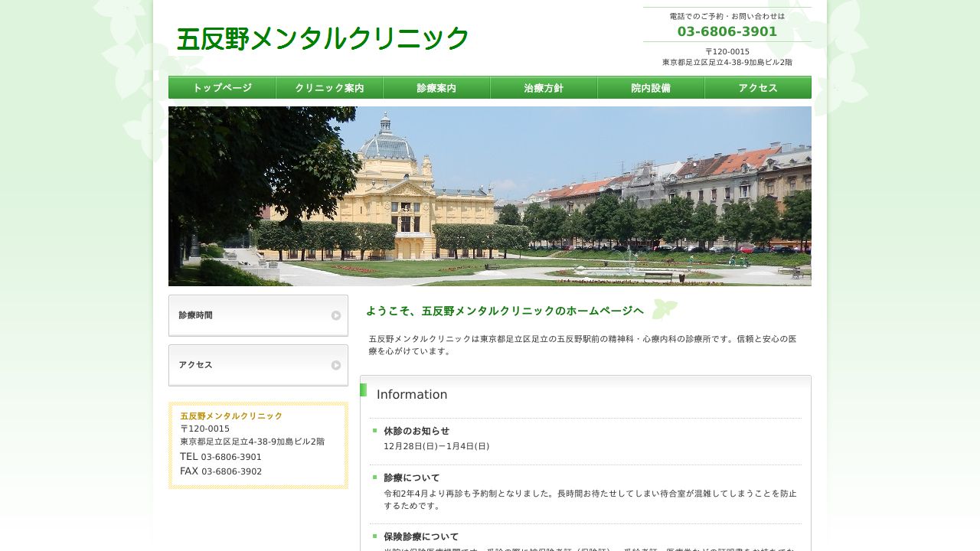
Task: Click the アクセス sidebar button
Action: point(258,365)
